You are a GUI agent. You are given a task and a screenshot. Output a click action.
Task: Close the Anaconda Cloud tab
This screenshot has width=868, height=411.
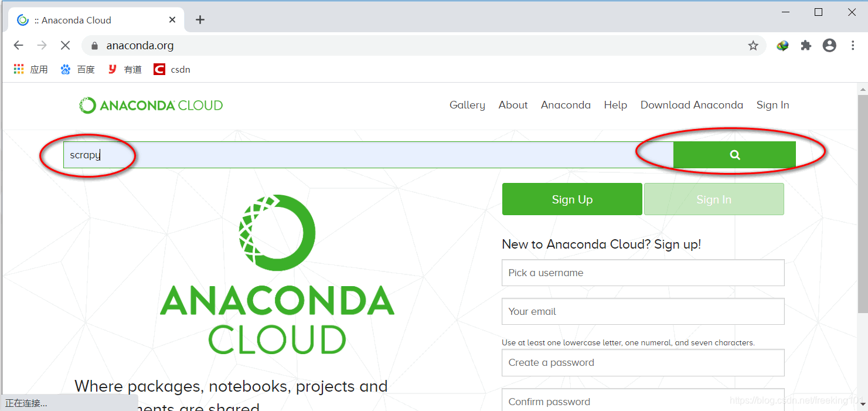172,20
